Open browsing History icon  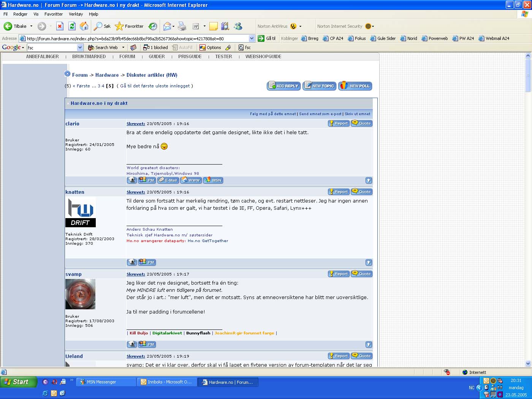point(153,26)
